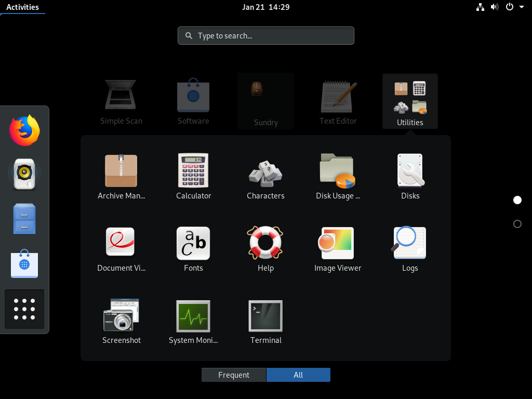This screenshot has width=532, height=399.
Task: Select the first app page indicator
Action: pyautogui.click(x=517, y=200)
